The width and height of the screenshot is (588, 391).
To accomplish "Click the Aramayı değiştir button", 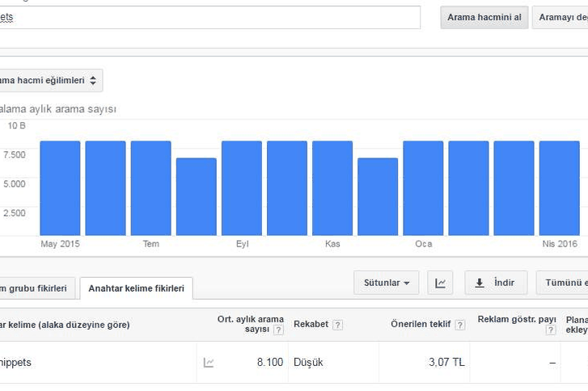I will click(x=561, y=17).
